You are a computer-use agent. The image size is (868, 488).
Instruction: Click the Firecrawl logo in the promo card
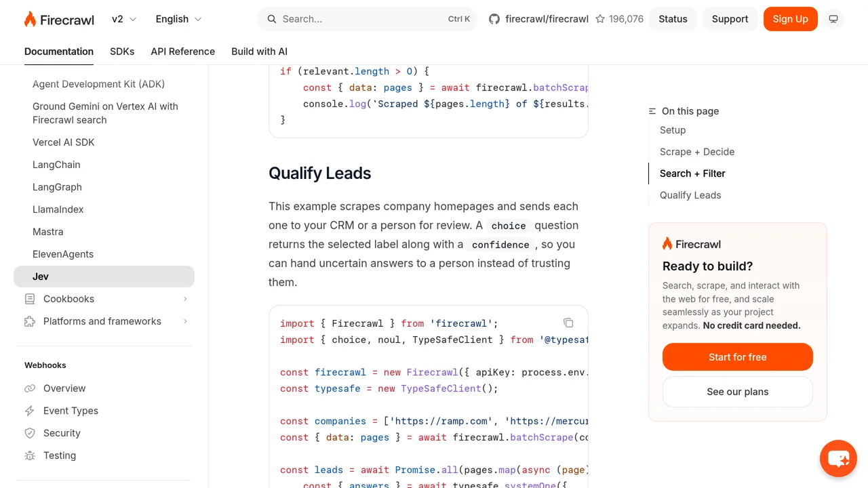pos(692,244)
